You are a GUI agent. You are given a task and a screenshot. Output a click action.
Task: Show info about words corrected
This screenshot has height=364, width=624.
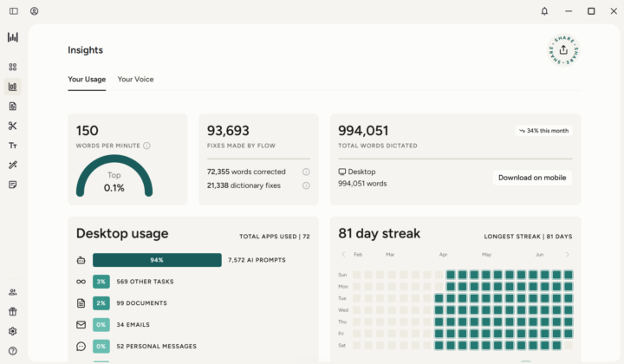[306, 172]
